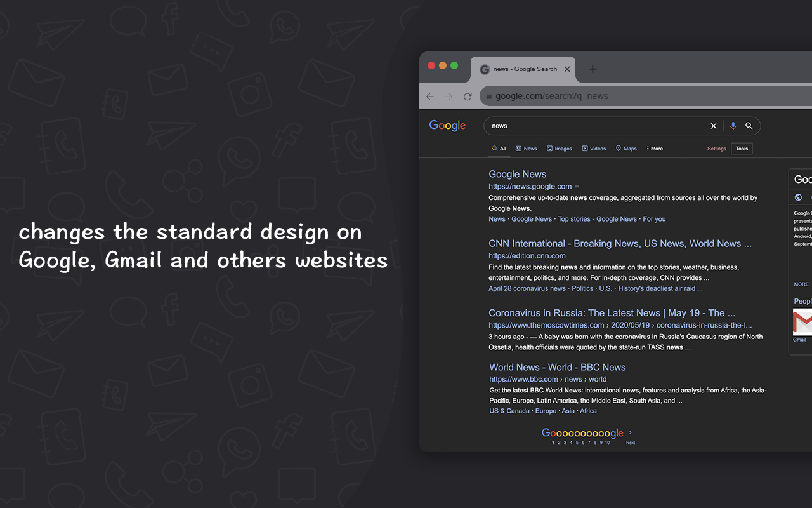Viewport: 812px width, 508px height.
Task: Reload the page with the refresh icon
Action: [x=468, y=97]
